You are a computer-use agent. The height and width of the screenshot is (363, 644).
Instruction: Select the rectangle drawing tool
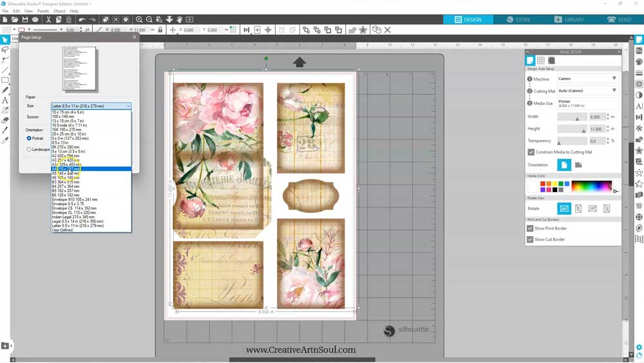5,80
